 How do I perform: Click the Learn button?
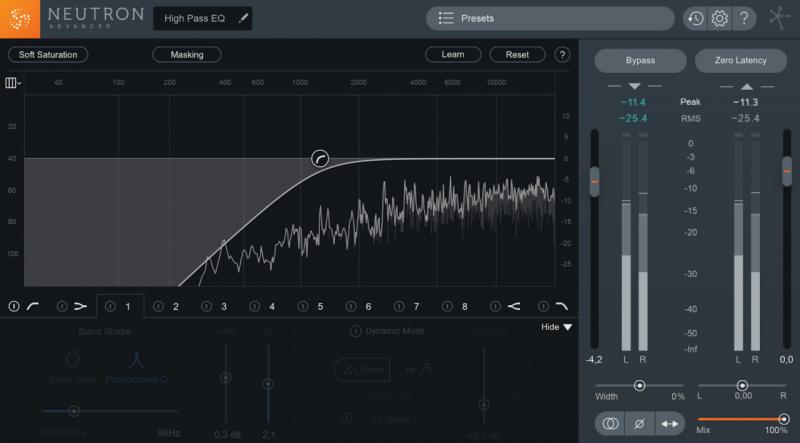(453, 55)
